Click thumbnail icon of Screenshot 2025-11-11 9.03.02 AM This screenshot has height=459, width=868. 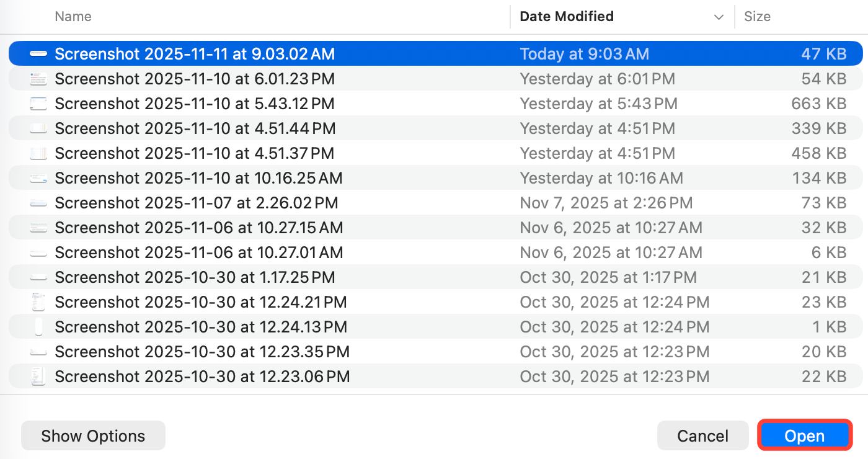point(38,54)
